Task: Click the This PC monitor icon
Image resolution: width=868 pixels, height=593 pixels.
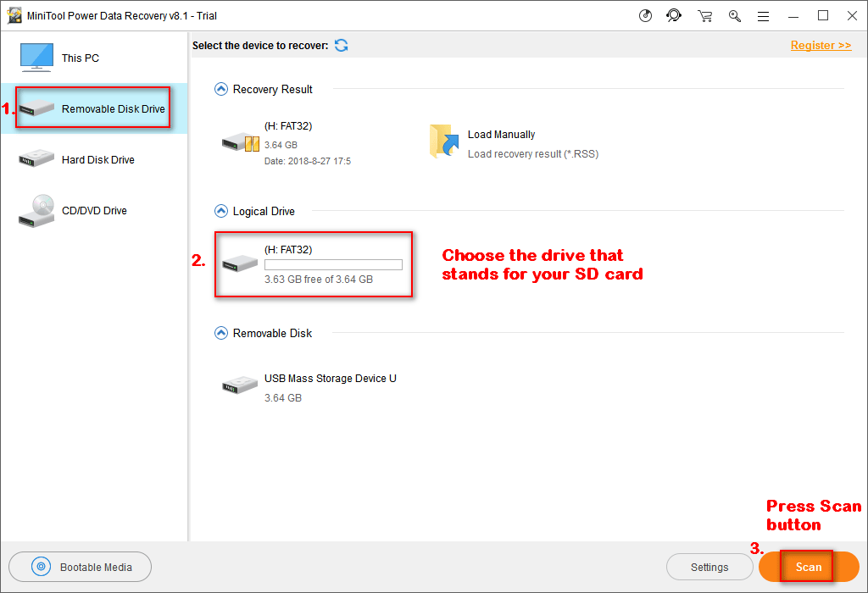Action: tap(36, 58)
